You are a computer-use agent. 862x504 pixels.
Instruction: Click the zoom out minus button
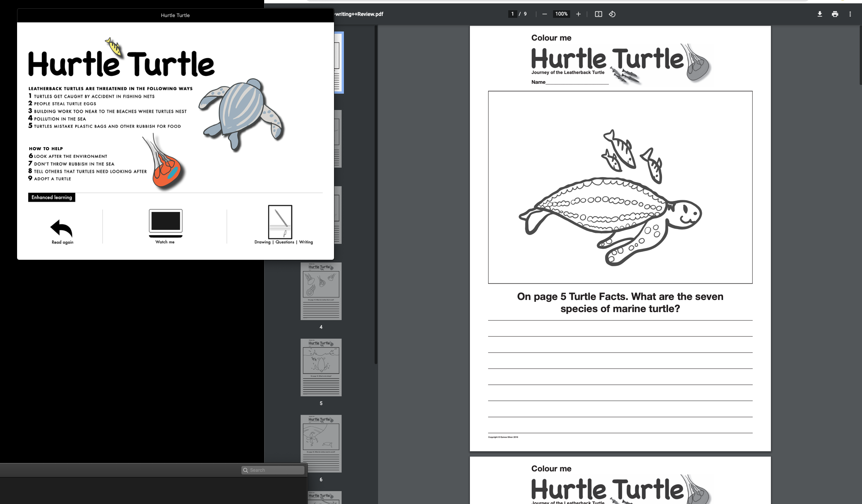point(544,14)
